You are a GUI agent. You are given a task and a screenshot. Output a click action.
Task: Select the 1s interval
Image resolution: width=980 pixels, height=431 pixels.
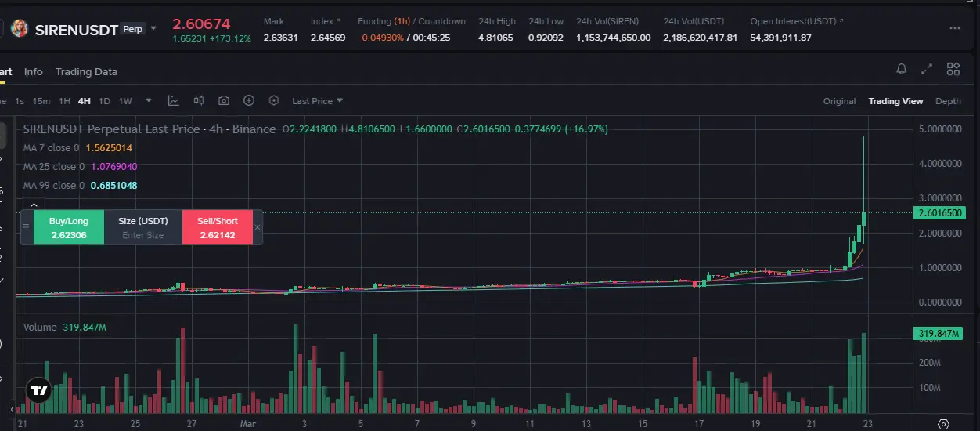point(20,101)
